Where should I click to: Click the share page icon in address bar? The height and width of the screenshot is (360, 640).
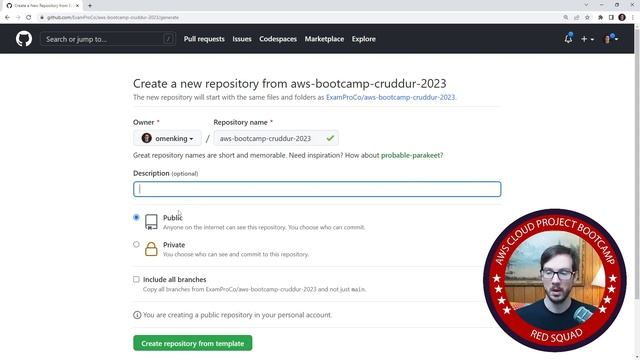[x=577, y=18]
